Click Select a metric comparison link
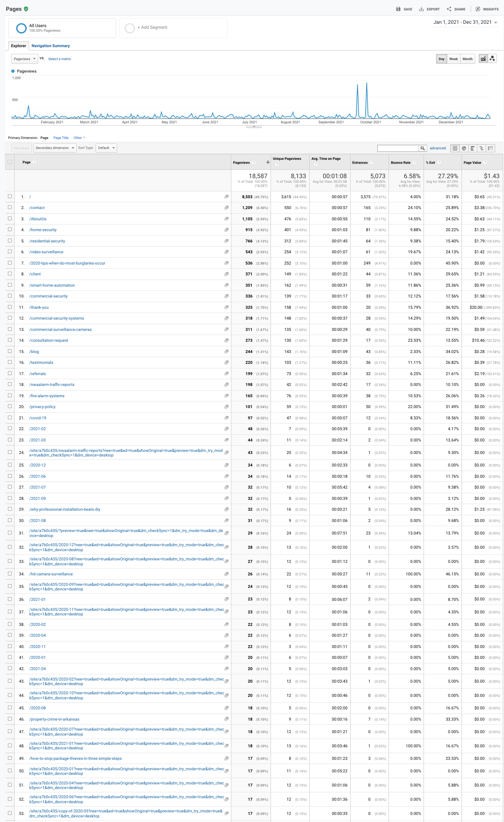Viewport: 504px width, 822px height. pos(60,59)
